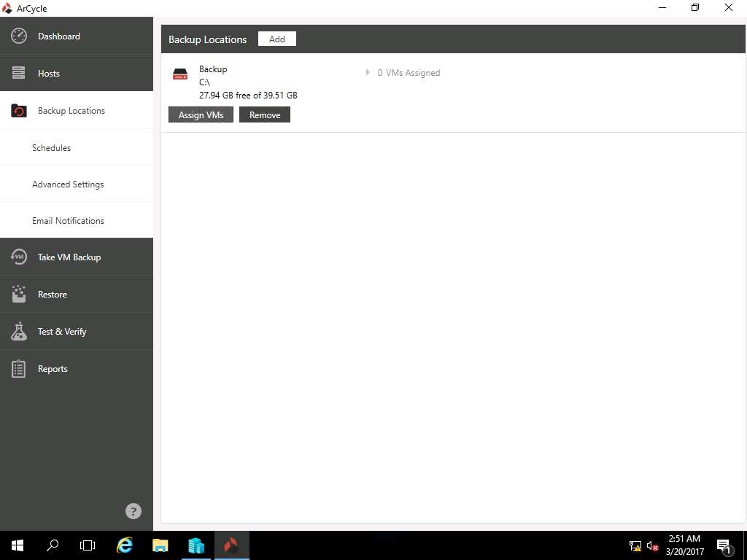Open Advanced Settings submenu item
Image resolution: width=747 pixels, height=560 pixels.
(x=76, y=184)
